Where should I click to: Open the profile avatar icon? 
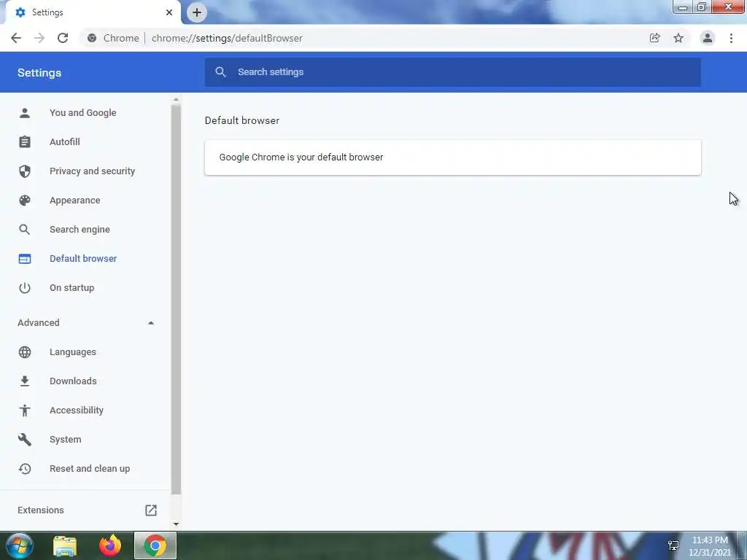[708, 38]
